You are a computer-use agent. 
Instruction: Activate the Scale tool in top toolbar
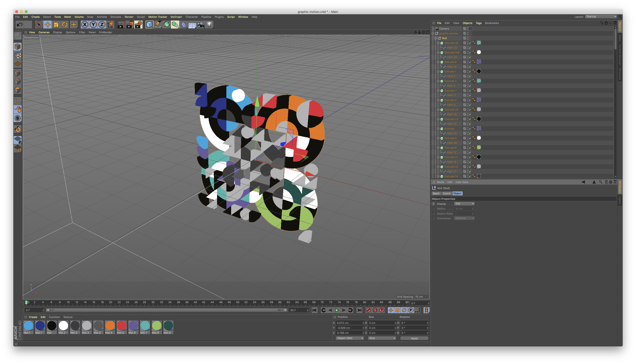coord(56,25)
